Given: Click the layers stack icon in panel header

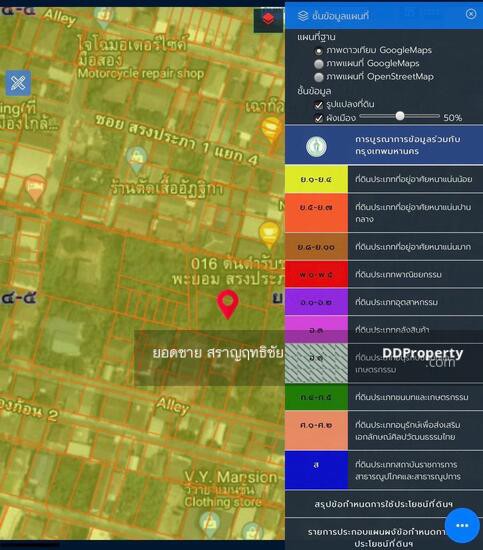Looking at the screenshot, I should pos(303,16).
